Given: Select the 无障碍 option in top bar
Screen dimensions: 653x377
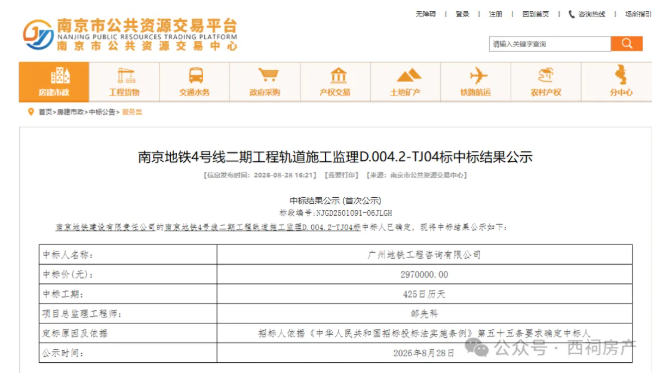Looking at the screenshot, I should (425, 14).
